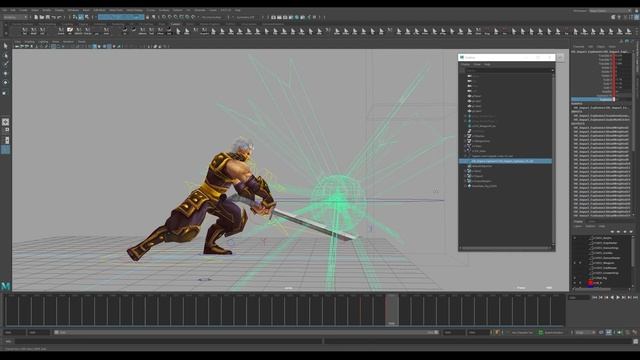This screenshot has width=640, height=360.
Task: Open the Symmetry dropdown in status line
Action: click(245, 17)
